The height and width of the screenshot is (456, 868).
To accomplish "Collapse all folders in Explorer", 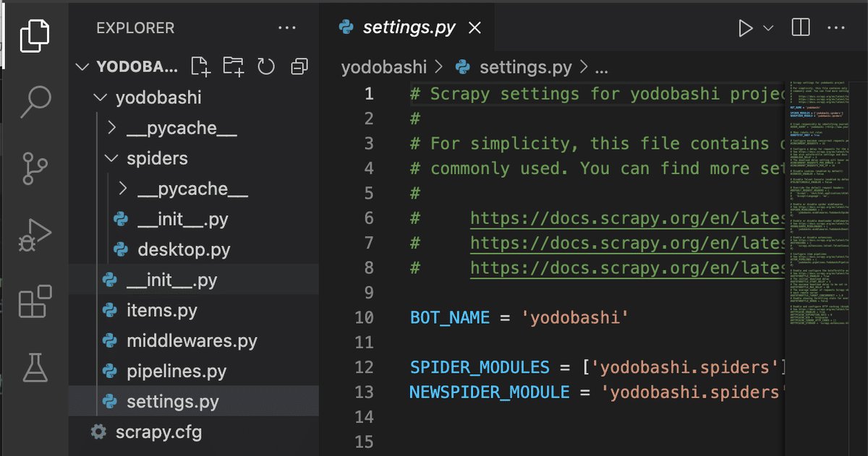I will pyautogui.click(x=299, y=67).
